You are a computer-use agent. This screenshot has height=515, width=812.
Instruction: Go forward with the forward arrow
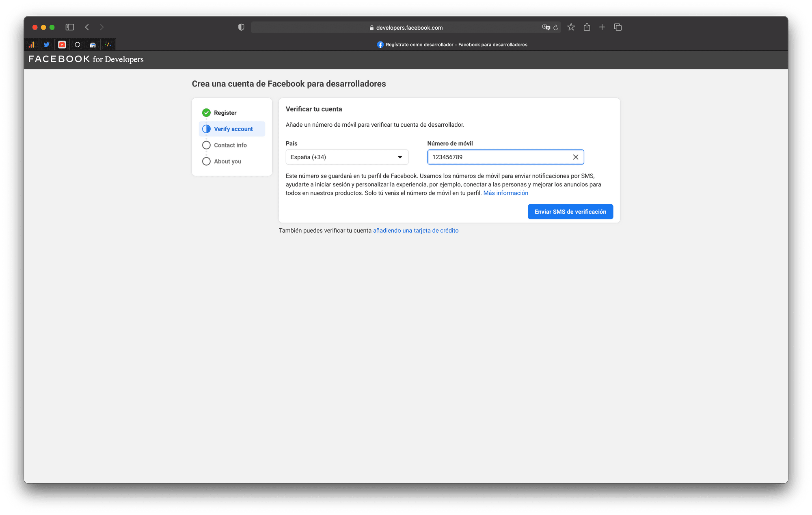click(102, 27)
